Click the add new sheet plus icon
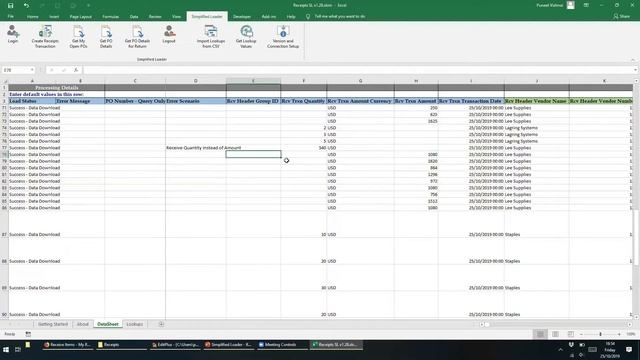This screenshot has width=640, height=360. 161,324
